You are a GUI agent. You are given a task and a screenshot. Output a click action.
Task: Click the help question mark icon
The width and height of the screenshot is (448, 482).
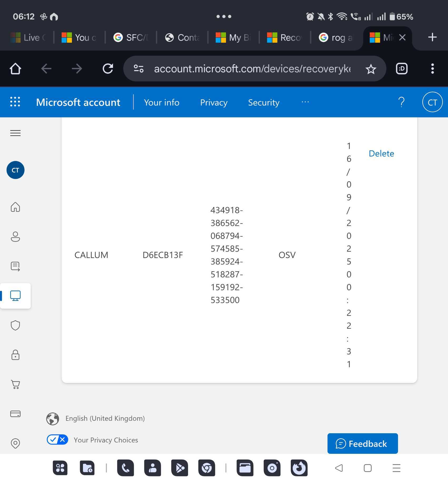(401, 102)
